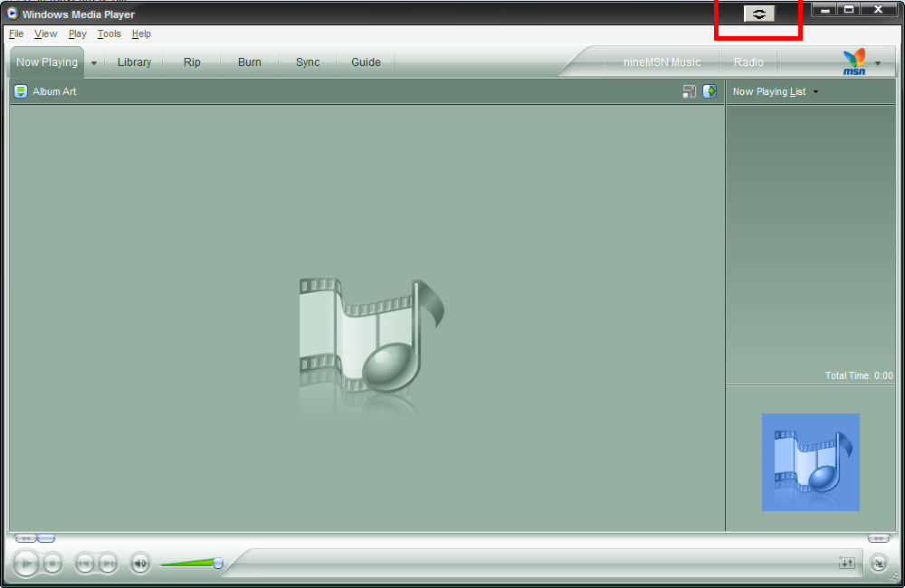Click the shuffle/compact view toggle icon
The height and width of the screenshot is (588, 905).
click(847, 562)
